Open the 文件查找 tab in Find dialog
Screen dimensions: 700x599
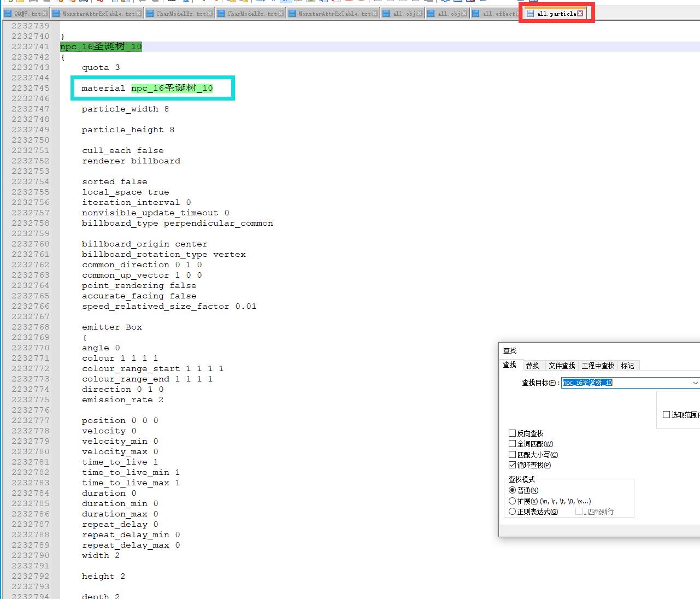point(562,366)
